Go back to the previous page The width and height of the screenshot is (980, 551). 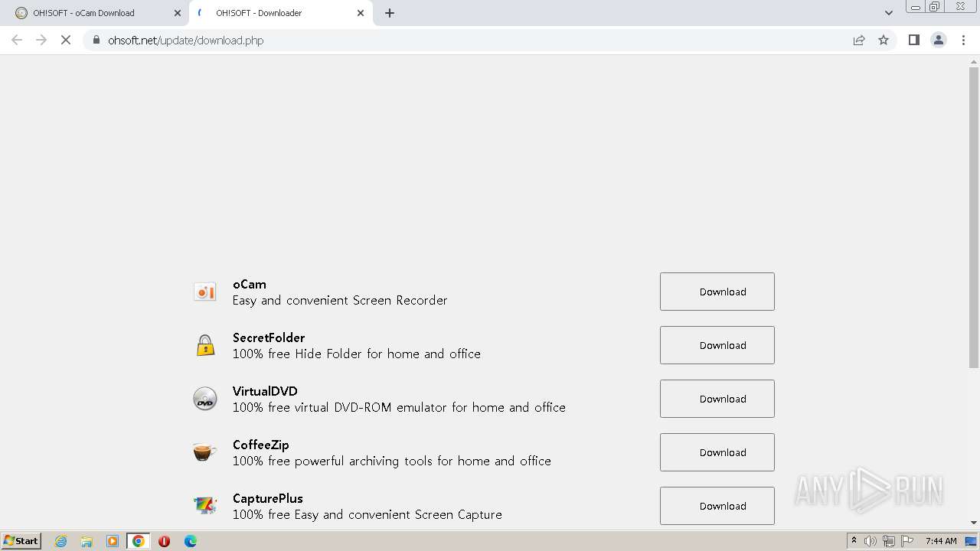click(x=17, y=40)
